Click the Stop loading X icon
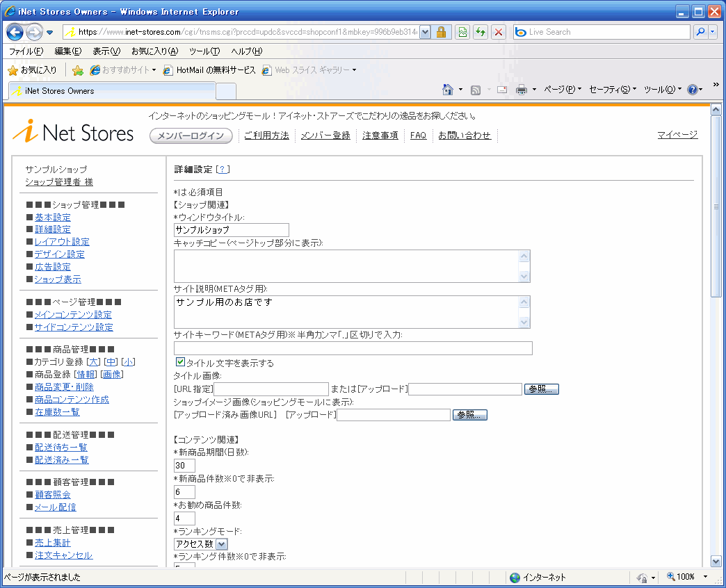 point(499,32)
